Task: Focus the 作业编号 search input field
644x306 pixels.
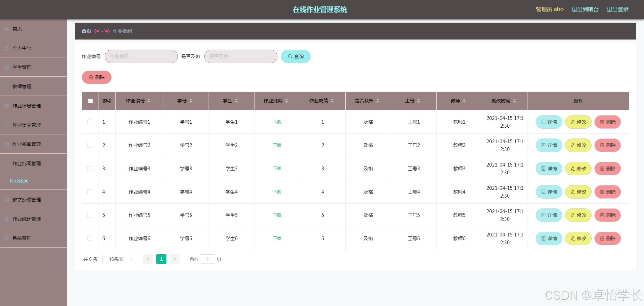Action: (141, 56)
